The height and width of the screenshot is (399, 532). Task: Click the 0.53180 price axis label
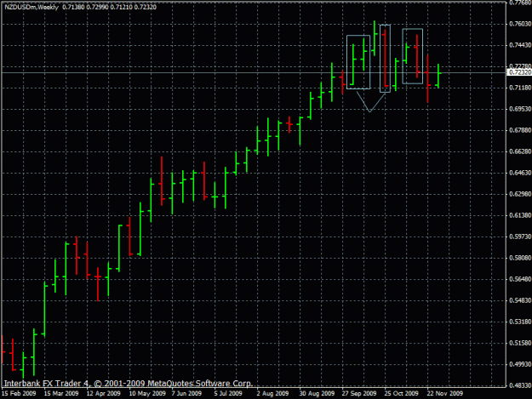point(520,322)
